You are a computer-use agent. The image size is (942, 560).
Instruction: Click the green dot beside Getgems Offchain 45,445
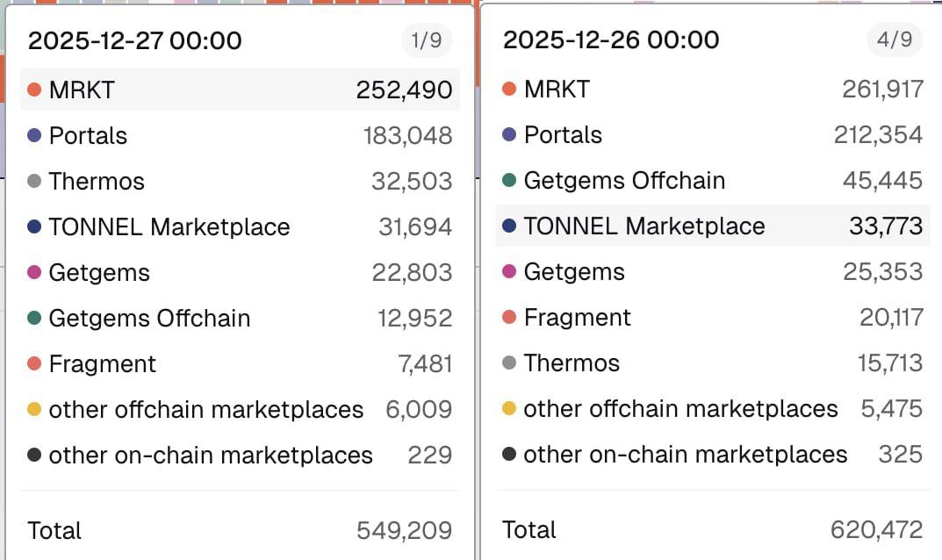[509, 181]
